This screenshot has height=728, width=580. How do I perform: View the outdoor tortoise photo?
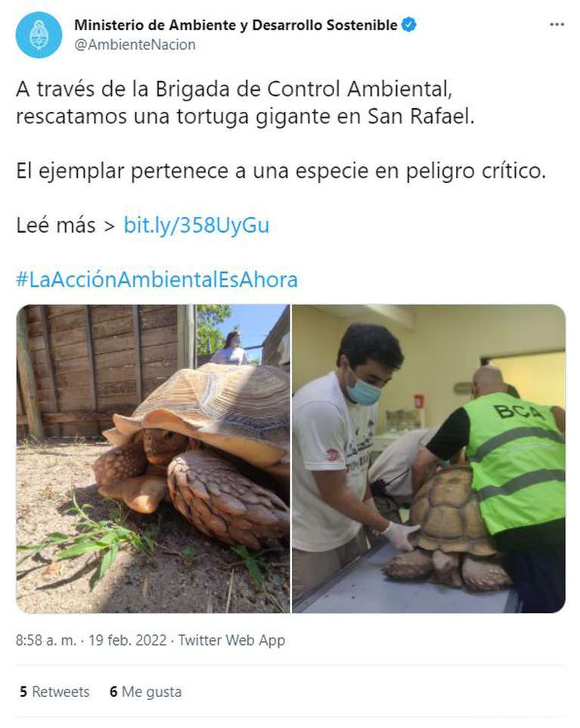153,459
